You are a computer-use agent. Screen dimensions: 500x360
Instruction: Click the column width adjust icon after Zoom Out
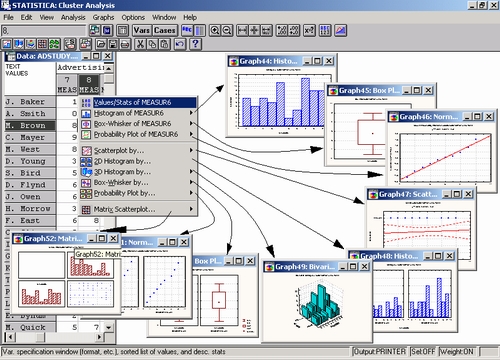pyautogui.click(x=242, y=31)
